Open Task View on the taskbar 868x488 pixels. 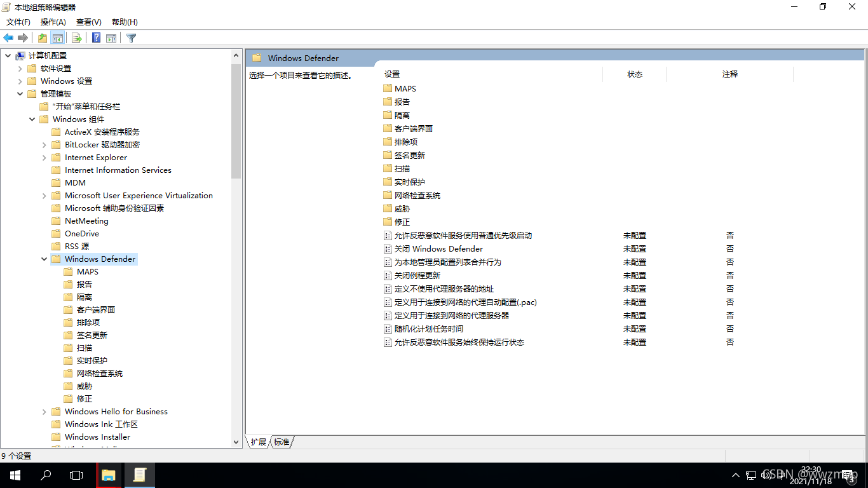coord(76,475)
